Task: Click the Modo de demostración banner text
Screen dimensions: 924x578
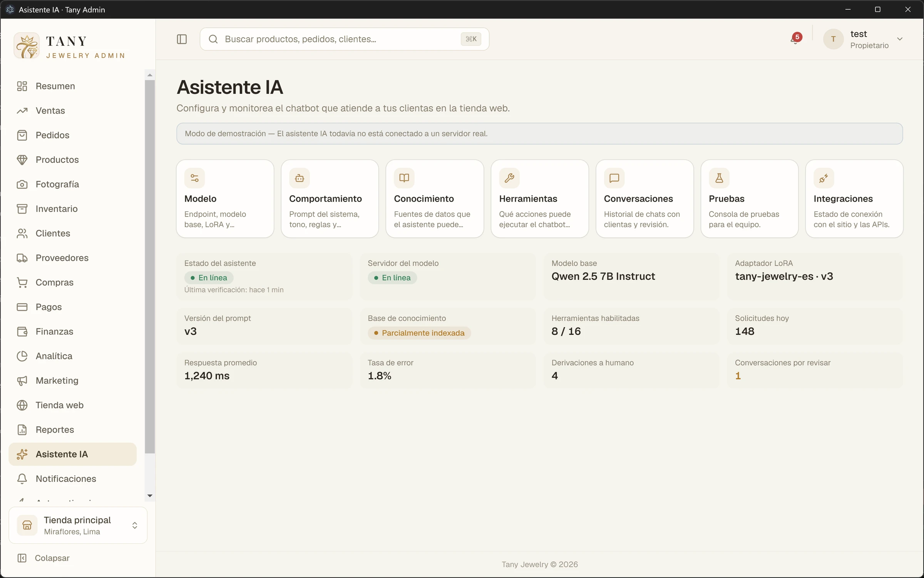Action: [336, 134]
